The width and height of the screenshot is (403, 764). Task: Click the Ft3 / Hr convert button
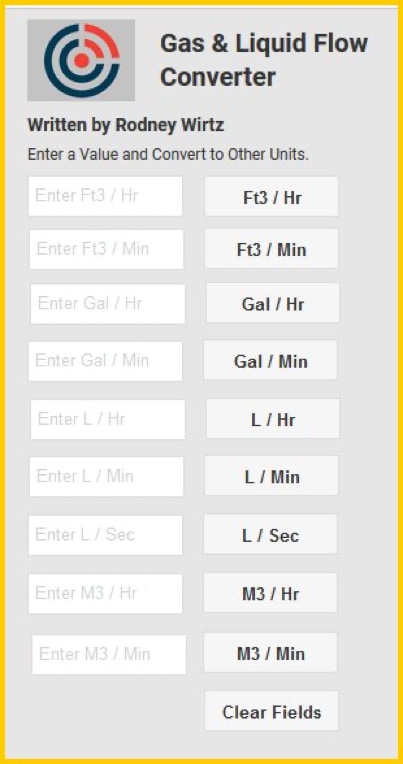click(271, 197)
